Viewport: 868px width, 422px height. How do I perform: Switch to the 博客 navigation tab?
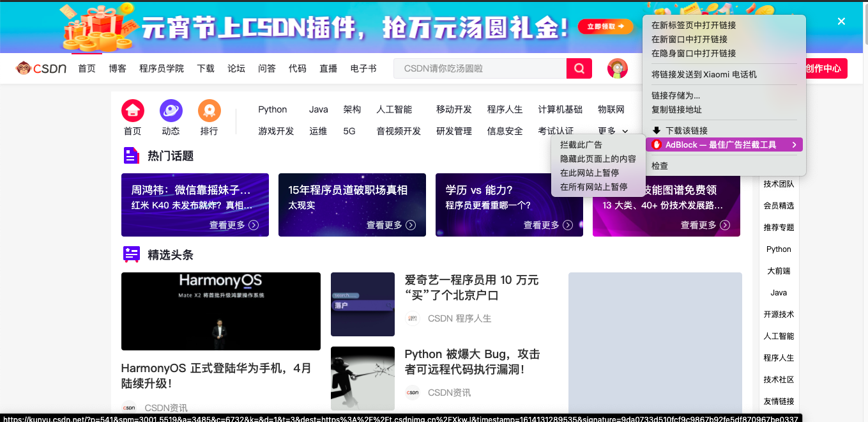pos(118,68)
